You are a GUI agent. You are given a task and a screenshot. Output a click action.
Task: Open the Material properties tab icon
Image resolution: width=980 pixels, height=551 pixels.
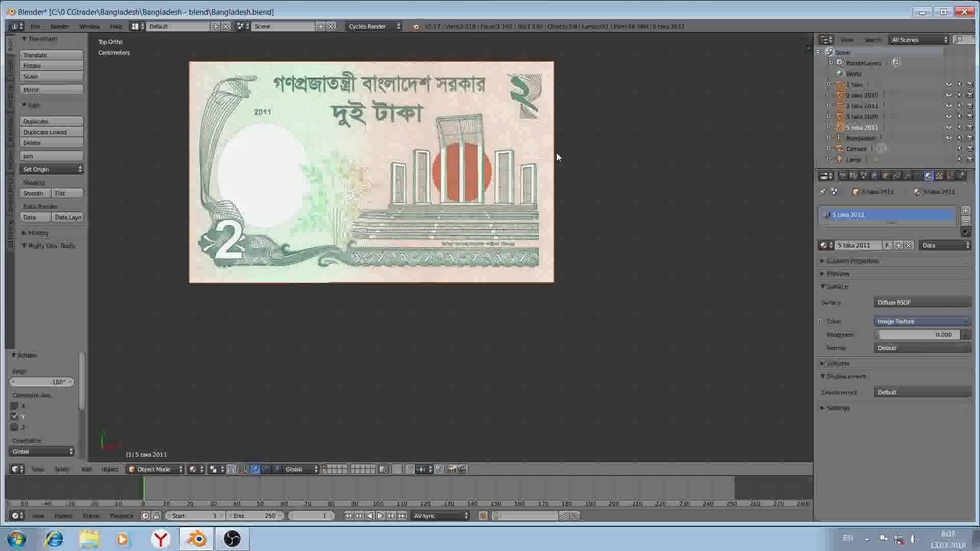coord(928,176)
